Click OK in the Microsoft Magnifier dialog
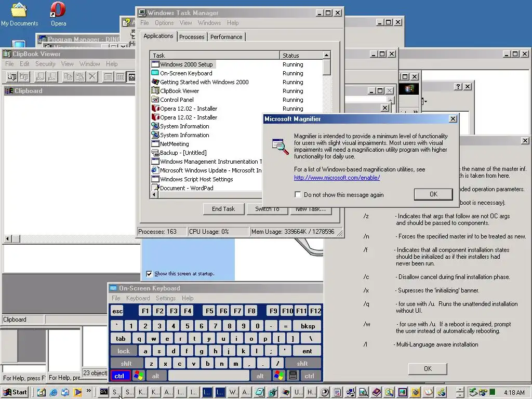The width and height of the screenshot is (532, 399). tap(433, 194)
